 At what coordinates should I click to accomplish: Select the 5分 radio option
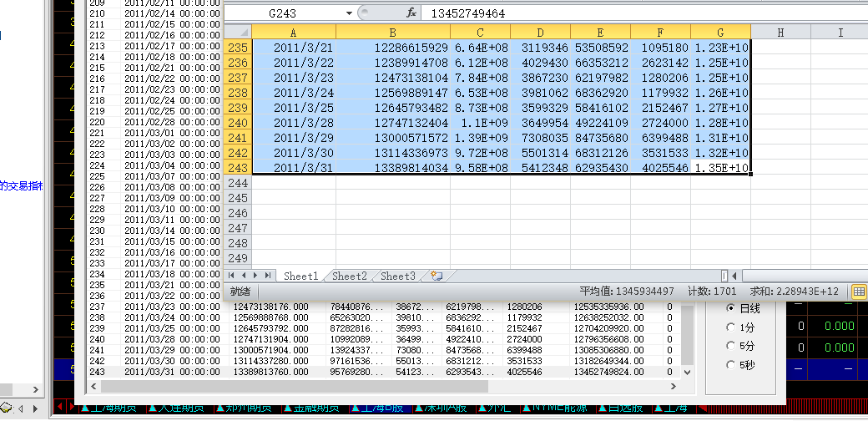pos(731,346)
